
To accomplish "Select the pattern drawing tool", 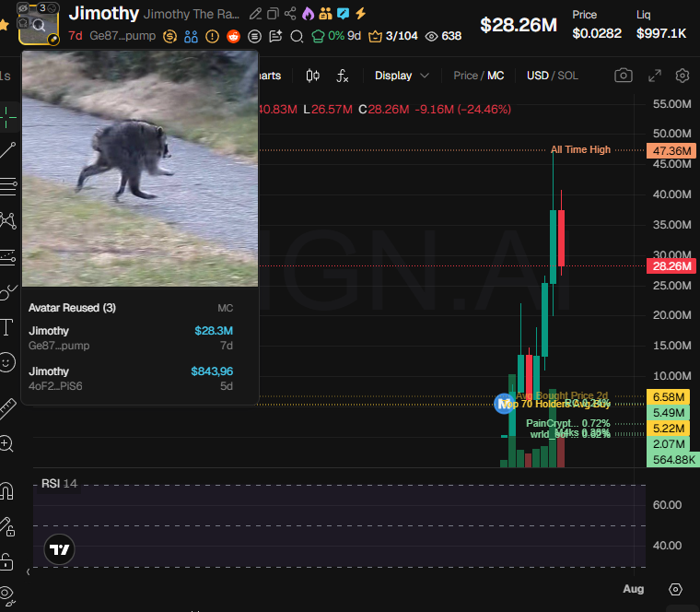I will (7, 220).
